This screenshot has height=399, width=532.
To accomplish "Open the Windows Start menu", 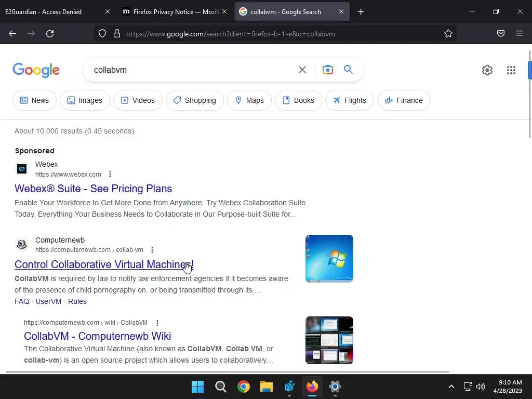I will pyautogui.click(x=198, y=387).
